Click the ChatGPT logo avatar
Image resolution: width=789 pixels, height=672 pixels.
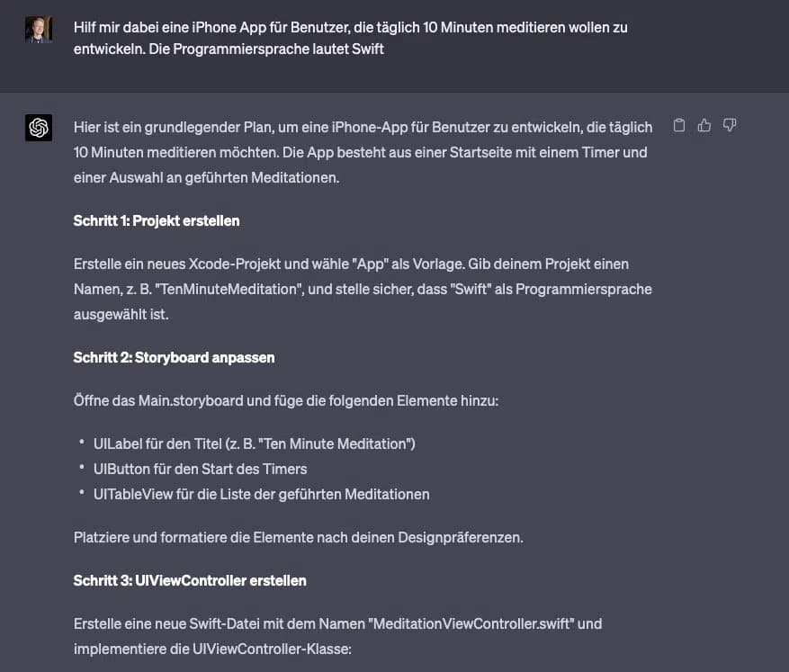click(x=39, y=128)
